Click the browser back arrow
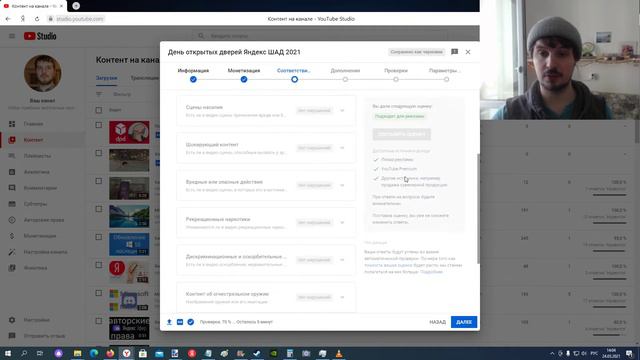This screenshot has width=640, height=360. [x=8, y=19]
